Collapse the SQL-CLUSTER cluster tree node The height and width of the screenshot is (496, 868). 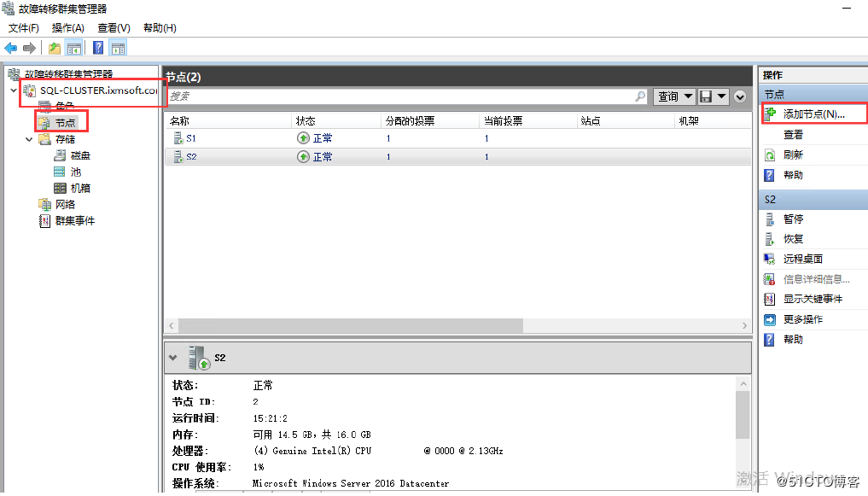[14, 90]
